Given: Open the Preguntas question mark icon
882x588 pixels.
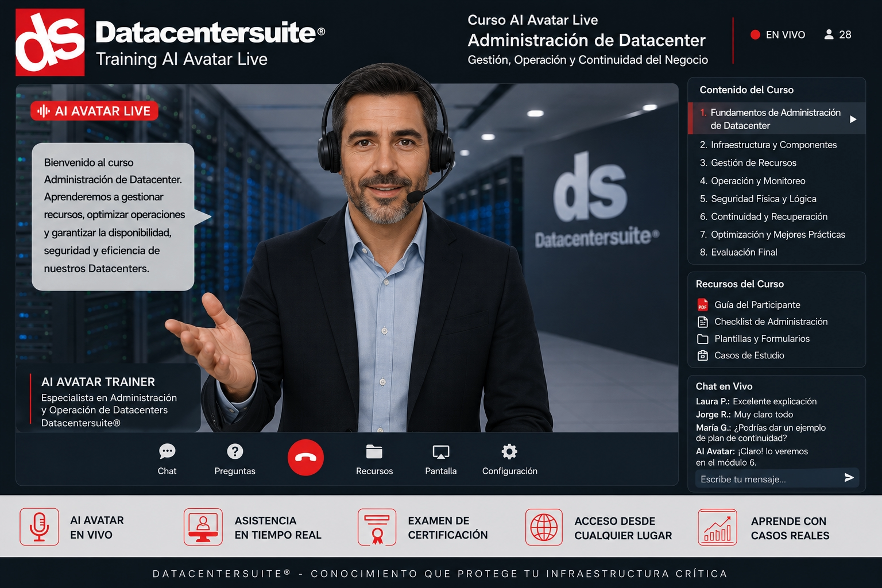Looking at the screenshot, I should (x=235, y=451).
